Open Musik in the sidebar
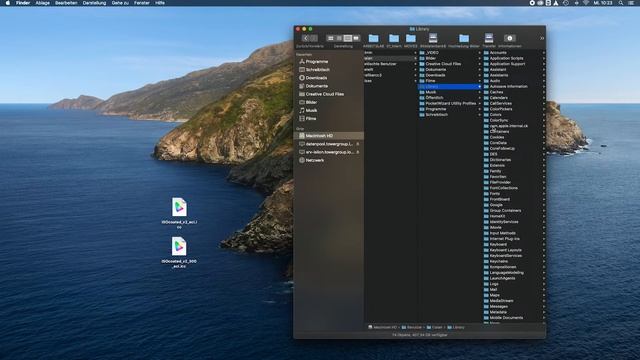Screen dimensions: 640x360 308,111
